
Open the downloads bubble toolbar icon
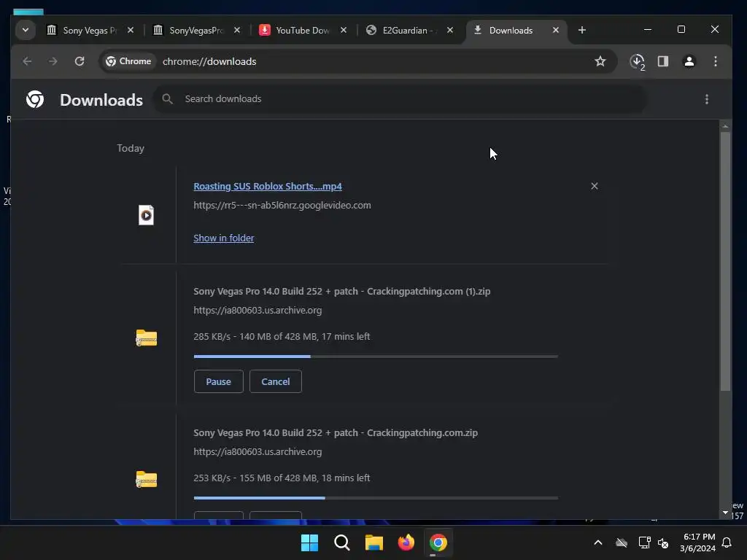tap(637, 61)
